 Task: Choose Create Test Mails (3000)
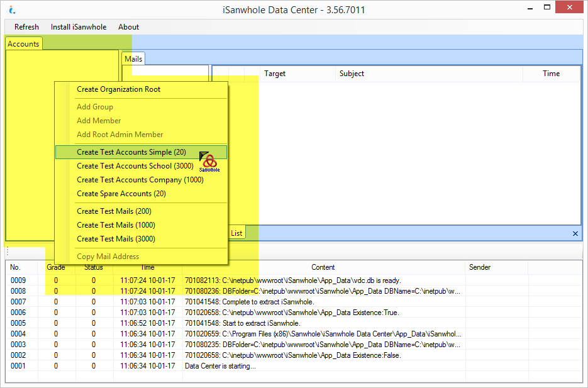pyautogui.click(x=141, y=239)
